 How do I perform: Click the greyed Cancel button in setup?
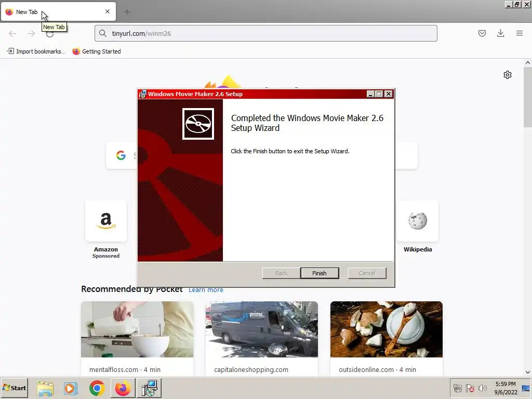click(367, 273)
